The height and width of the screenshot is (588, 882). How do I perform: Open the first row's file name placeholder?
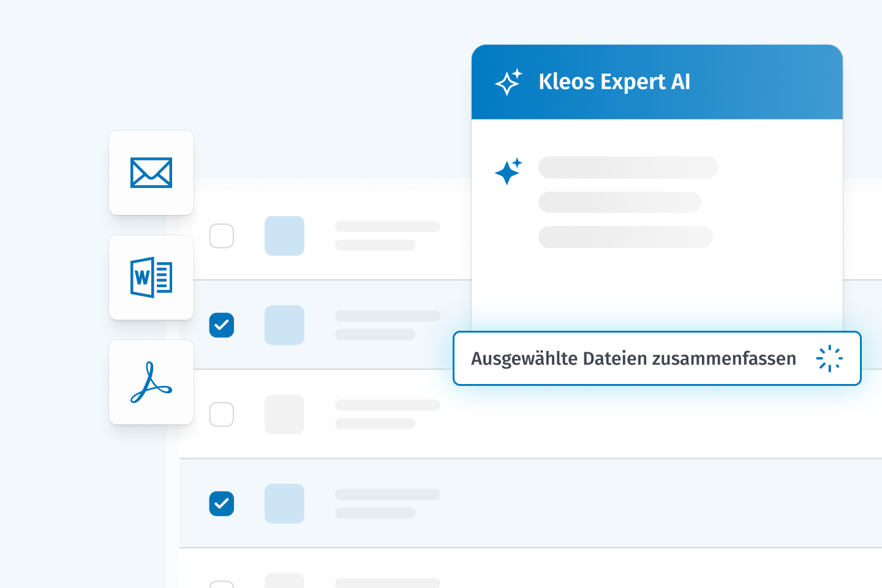387,227
